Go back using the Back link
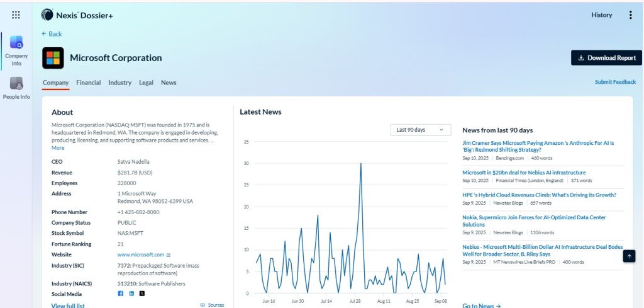Viewport: 644px width, 308px height. pos(52,34)
